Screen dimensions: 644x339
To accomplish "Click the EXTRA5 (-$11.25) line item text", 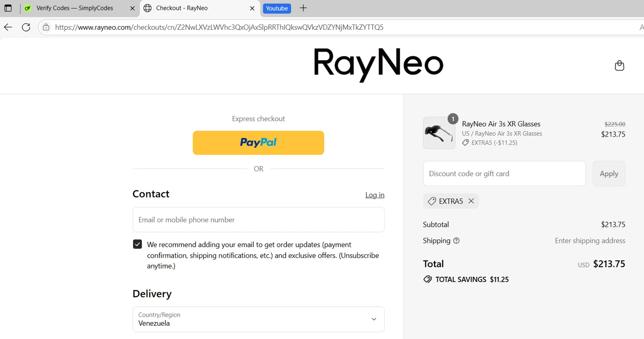I will (494, 143).
